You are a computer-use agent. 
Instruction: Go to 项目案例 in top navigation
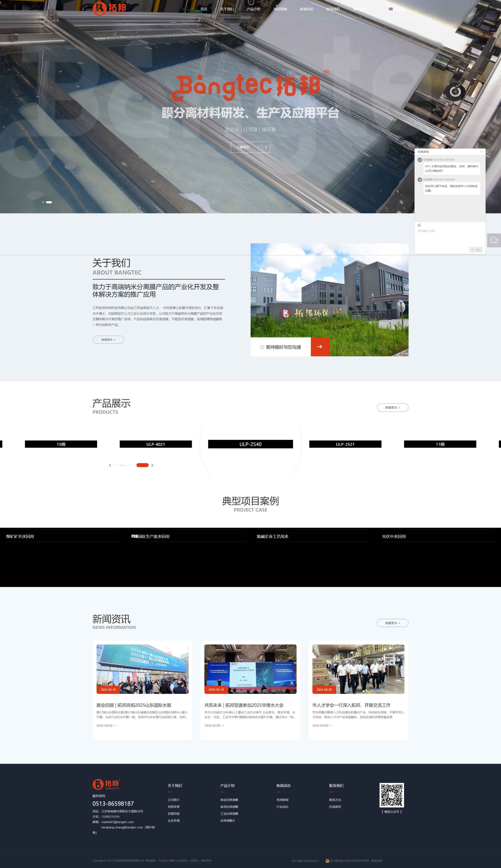[280, 9]
